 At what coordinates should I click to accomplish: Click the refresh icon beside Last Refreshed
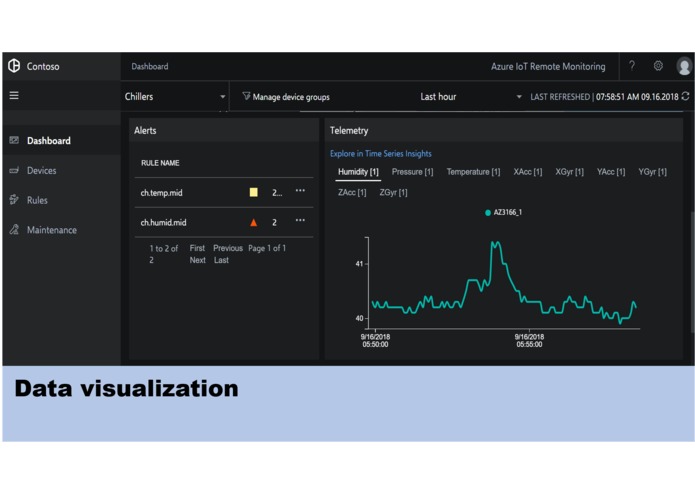click(686, 96)
